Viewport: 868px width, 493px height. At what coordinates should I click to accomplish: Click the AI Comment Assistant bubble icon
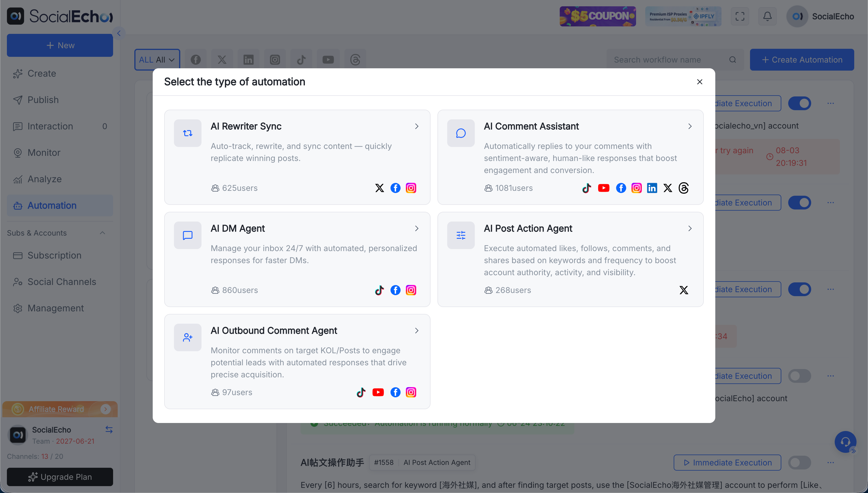[x=461, y=133]
